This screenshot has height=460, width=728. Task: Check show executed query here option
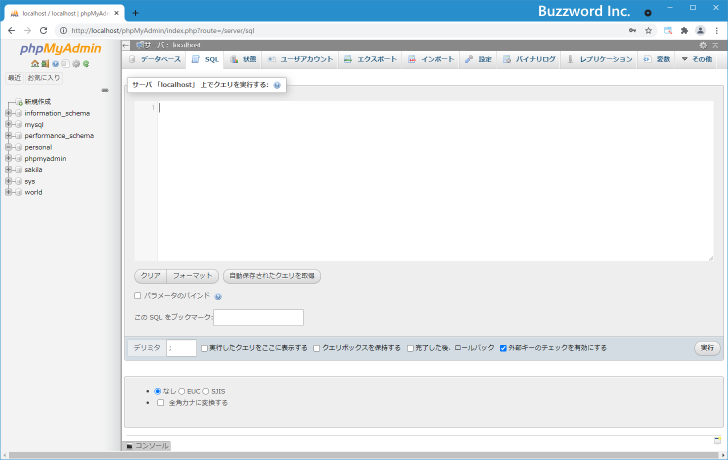pyautogui.click(x=204, y=348)
